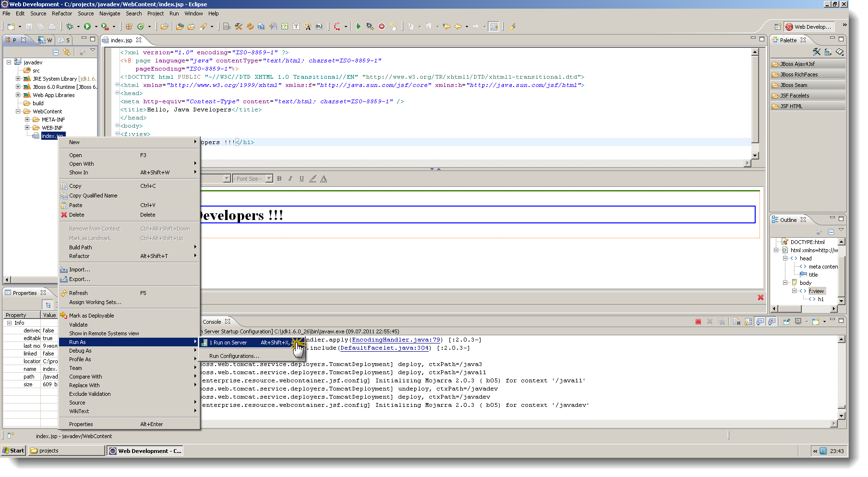Toggle Scroll Lock in the Console view
Image resolution: width=868 pixels, height=477 pixels.
[x=747, y=321]
